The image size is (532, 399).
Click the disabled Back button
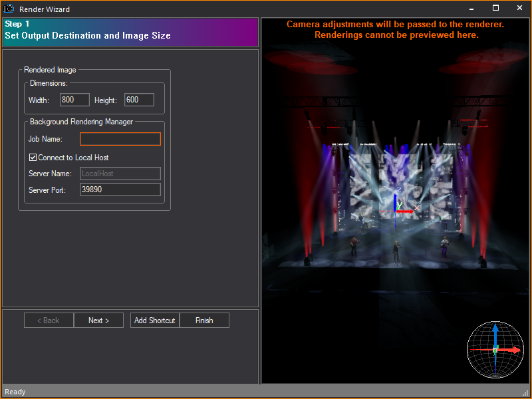tap(48, 320)
